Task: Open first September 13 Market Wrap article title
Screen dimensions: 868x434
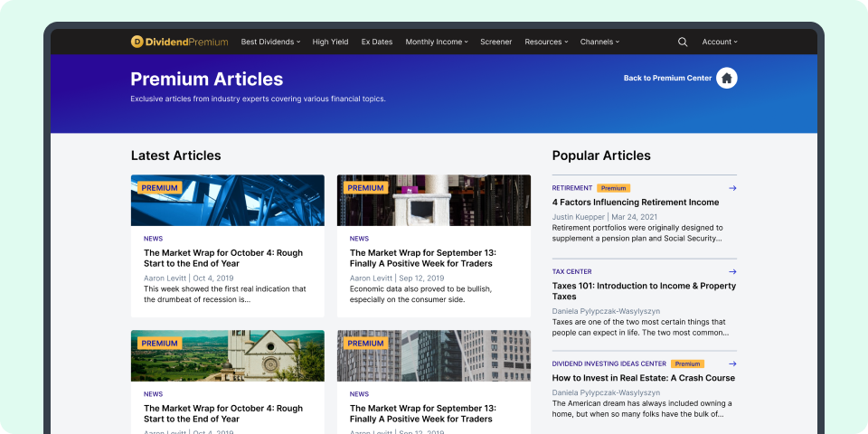Action: [x=423, y=258]
